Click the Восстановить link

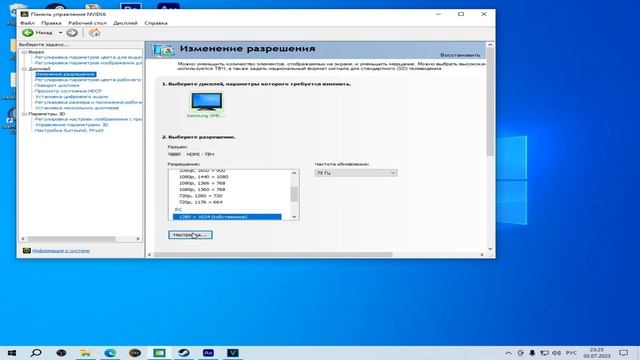(460, 55)
